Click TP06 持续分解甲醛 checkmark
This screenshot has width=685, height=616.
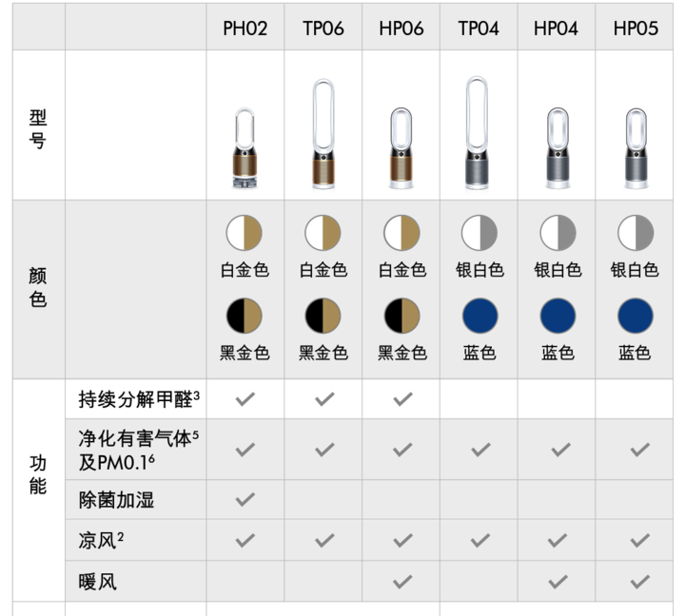(324, 398)
